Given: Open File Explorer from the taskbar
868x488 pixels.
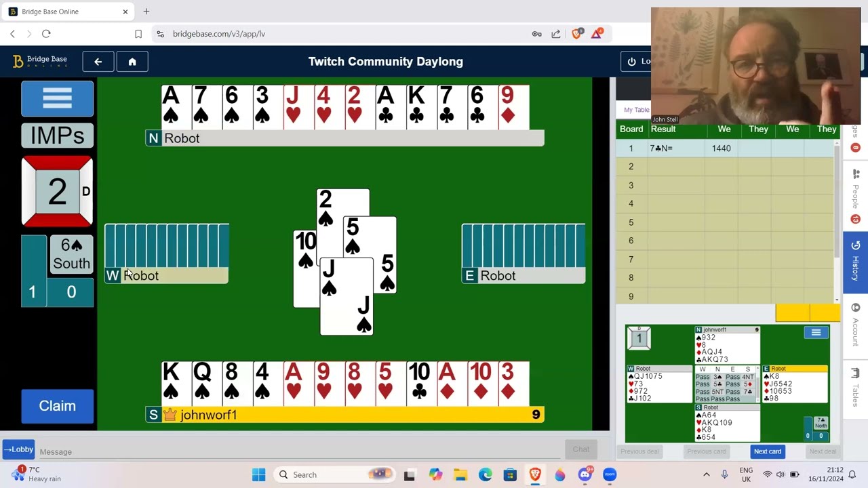Looking at the screenshot, I should [460, 475].
